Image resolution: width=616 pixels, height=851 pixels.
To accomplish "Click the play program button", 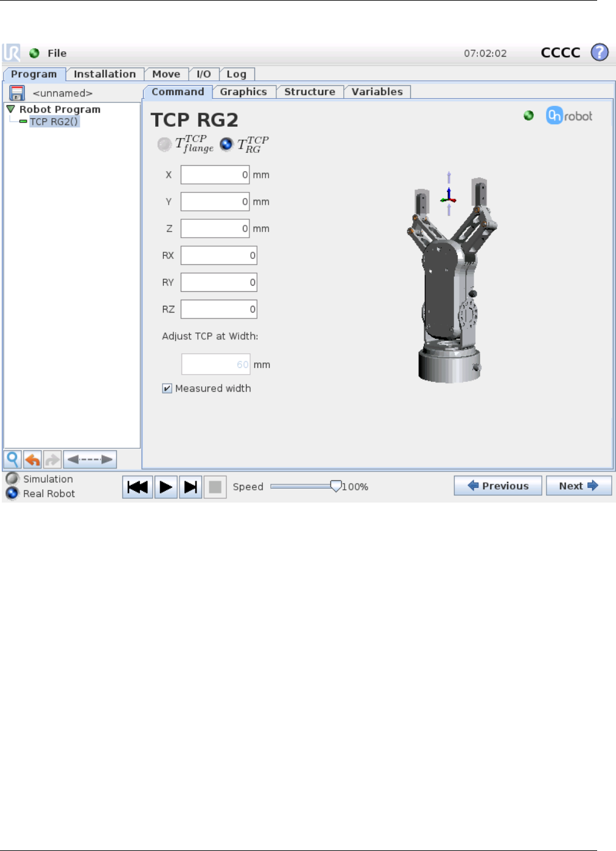I will [166, 487].
